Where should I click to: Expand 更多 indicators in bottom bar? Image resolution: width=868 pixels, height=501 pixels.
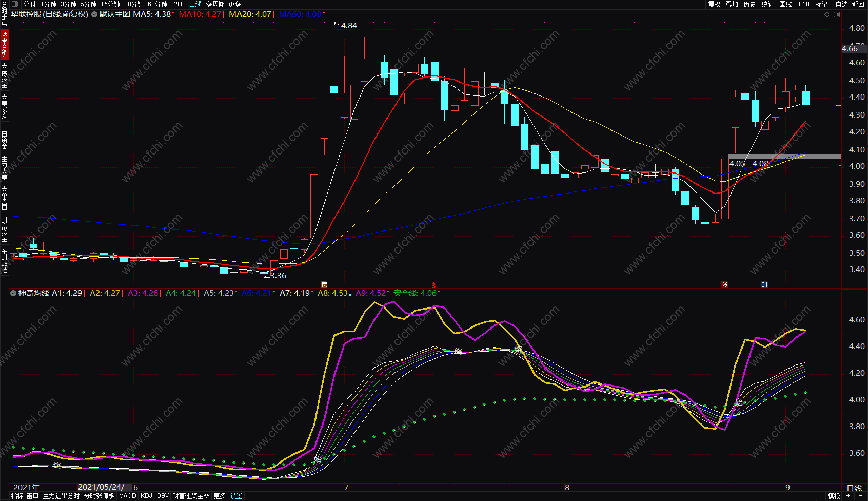click(220, 496)
